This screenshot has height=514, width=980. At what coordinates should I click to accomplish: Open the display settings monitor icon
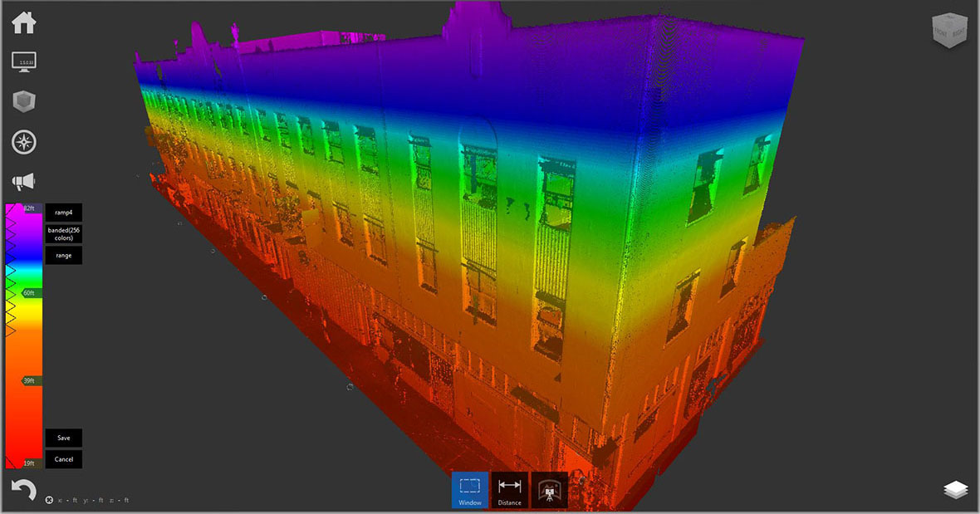tap(23, 62)
